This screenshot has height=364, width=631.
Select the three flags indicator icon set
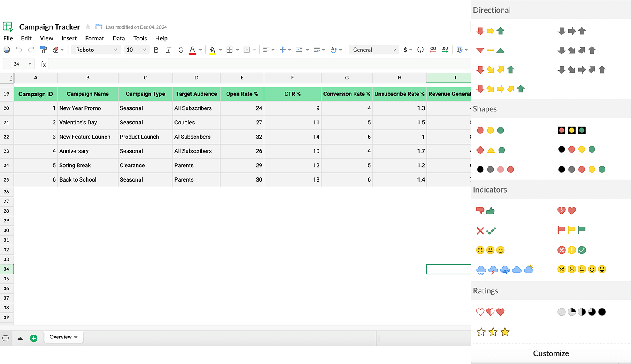[571, 230]
